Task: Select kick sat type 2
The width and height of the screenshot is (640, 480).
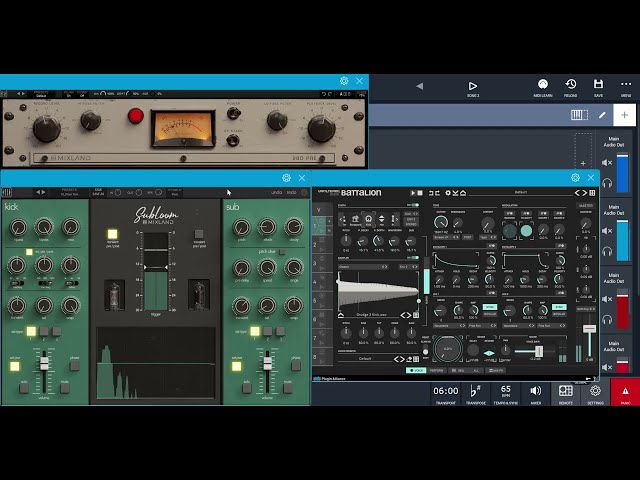Action: pyautogui.click(x=44, y=331)
